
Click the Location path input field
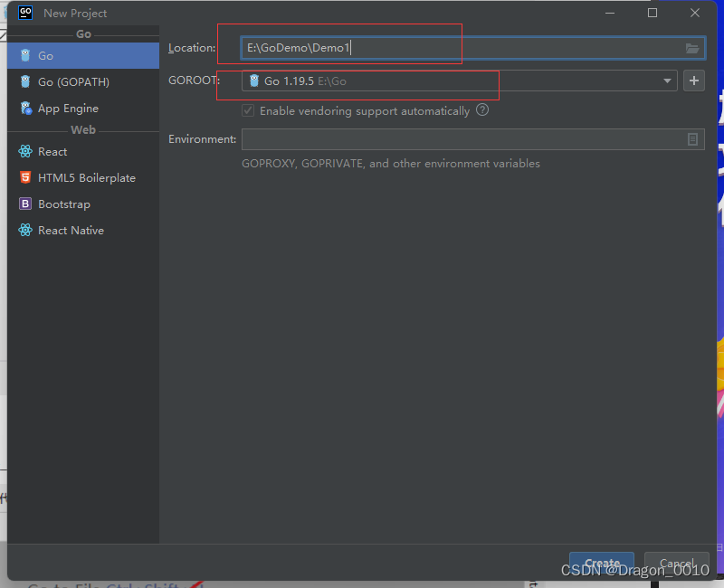[473, 48]
